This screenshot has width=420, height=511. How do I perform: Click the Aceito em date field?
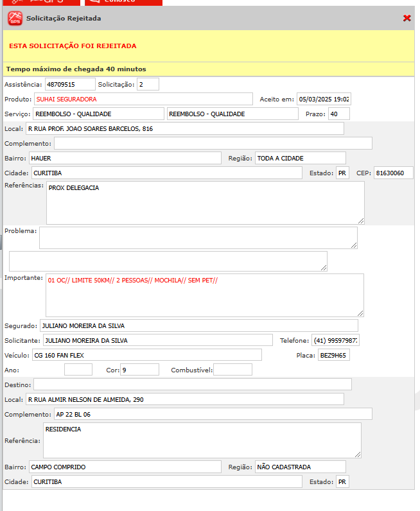[324, 99]
